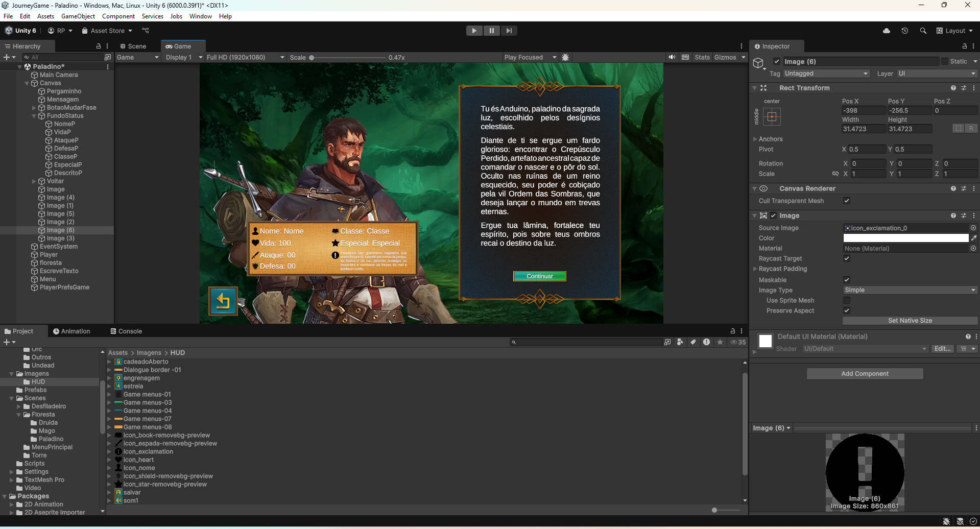The width and height of the screenshot is (980, 529).
Task: Click the Add Component button
Action: 865,374
